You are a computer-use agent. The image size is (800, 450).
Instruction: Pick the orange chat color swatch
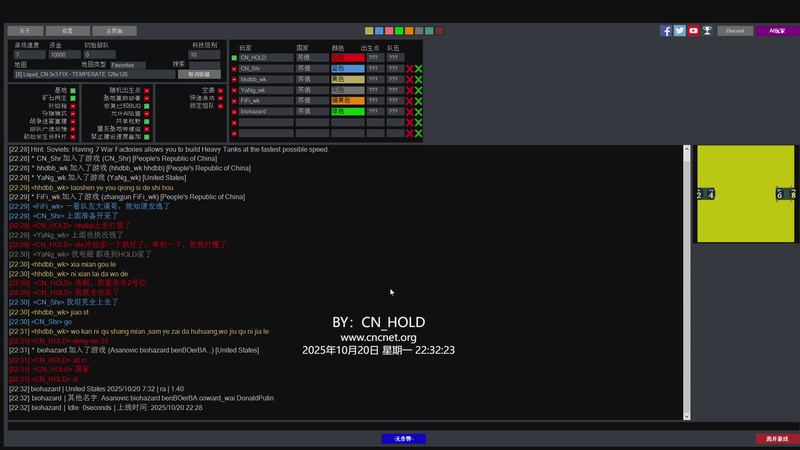pos(409,31)
